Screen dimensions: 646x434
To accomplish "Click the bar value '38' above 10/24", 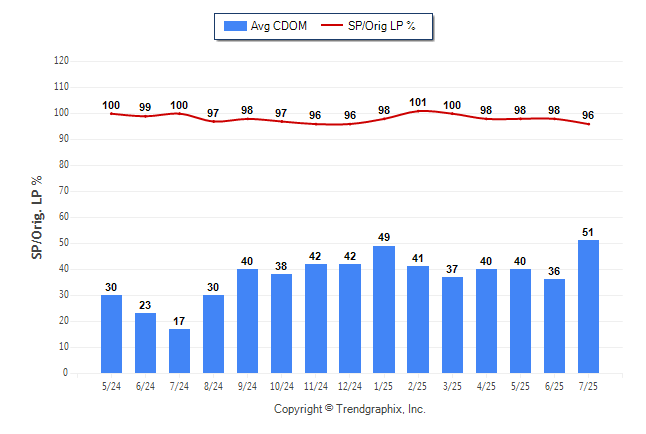I will tap(281, 266).
